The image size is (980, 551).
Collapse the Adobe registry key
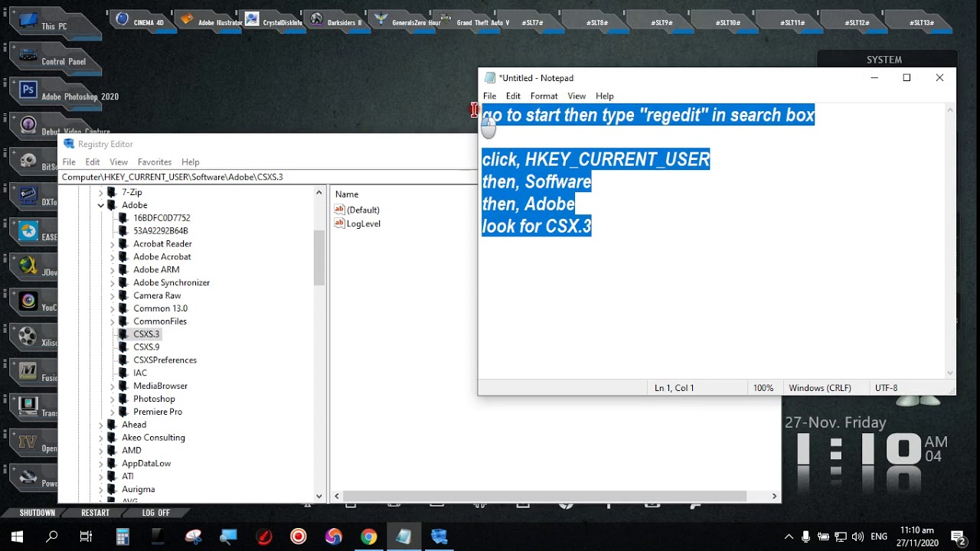pos(100,205)
